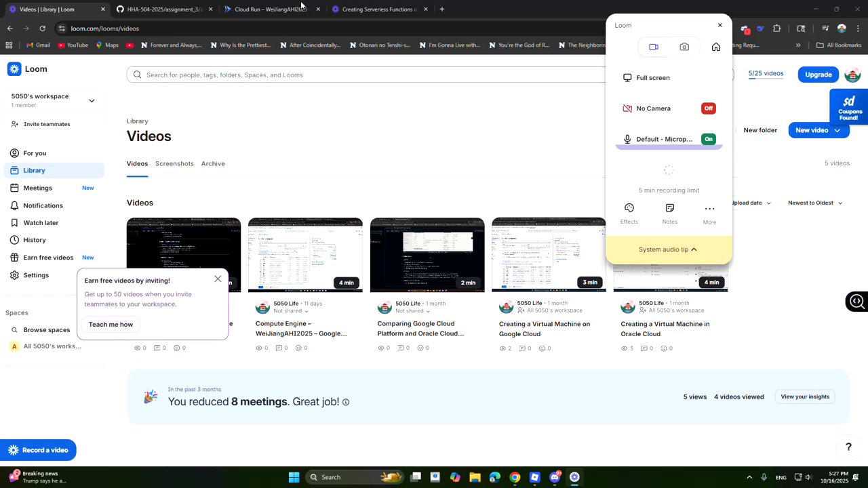Viewport: 868px width, 488px height.
Task: Click the Loom icon in the taskbar
Action: tap(574, 477)
